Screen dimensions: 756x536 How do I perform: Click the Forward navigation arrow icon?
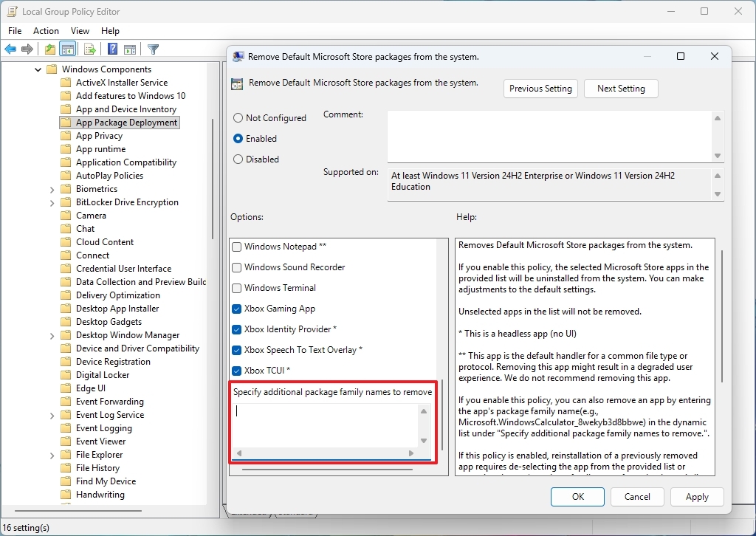27,49
